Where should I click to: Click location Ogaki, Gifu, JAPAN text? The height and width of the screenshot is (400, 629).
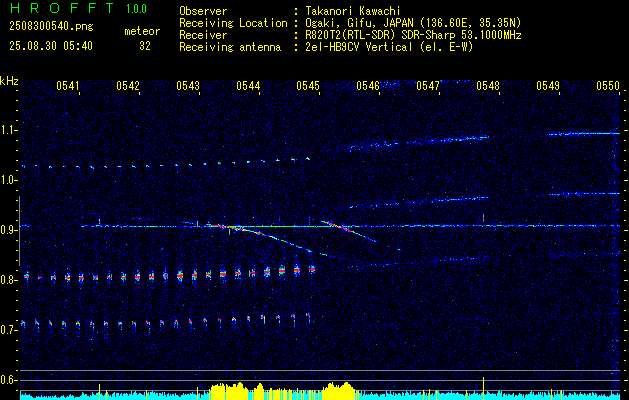(x=413, y=23)
